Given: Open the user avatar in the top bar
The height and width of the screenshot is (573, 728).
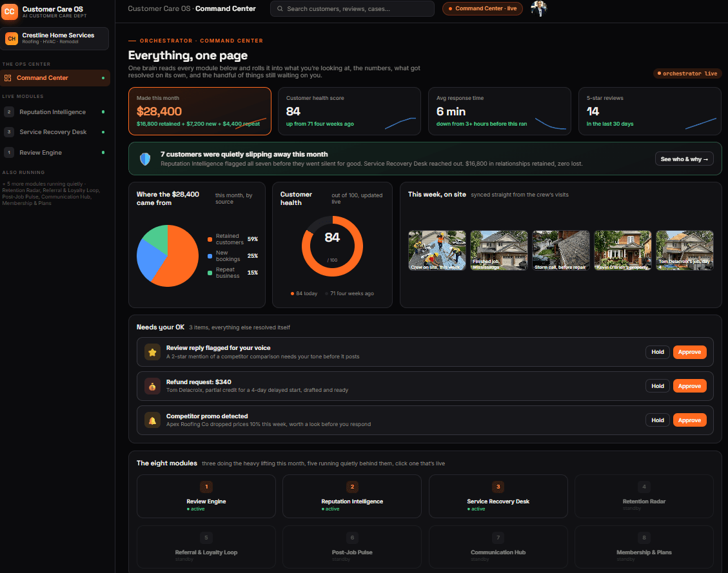Looking at the screenshot, I should tap(539, 8).
